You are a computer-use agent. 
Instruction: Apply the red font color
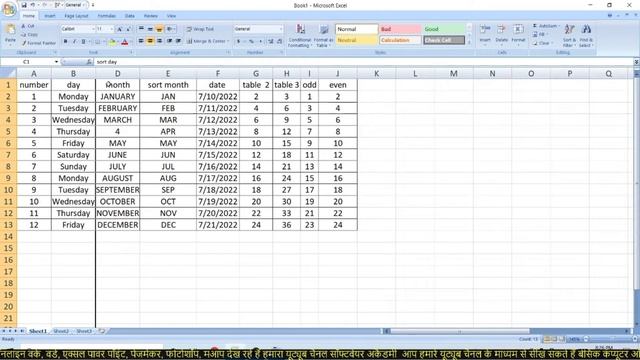click(x=125, y=42)
